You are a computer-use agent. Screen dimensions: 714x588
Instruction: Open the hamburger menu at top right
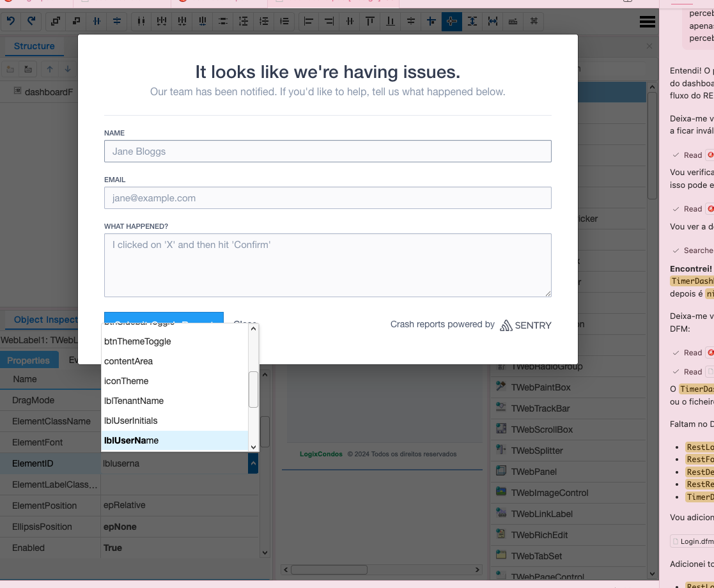tap(647, 21)
